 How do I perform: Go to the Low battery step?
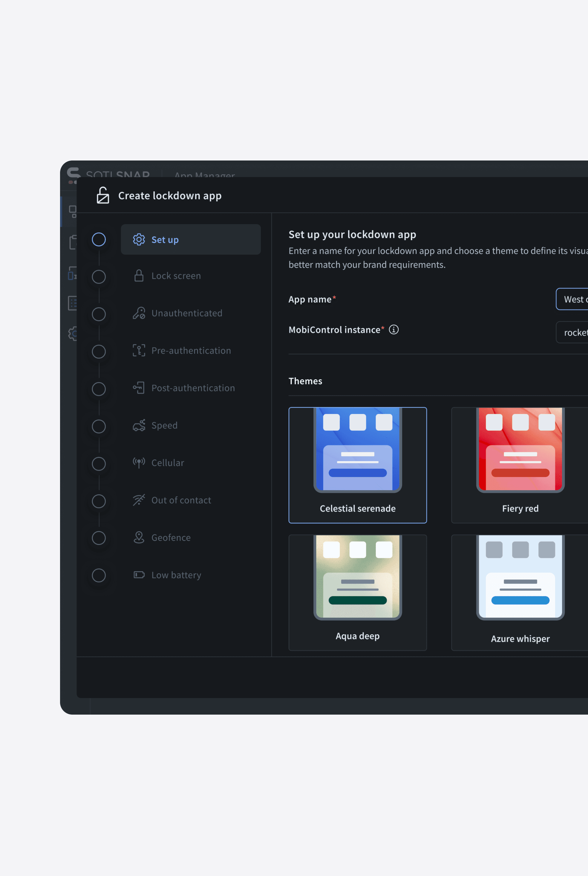tap(176, 575)
